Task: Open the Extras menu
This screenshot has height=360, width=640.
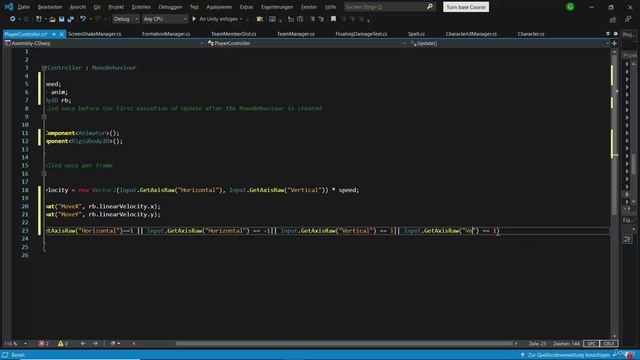Action: pyautogui.click(x=246, y=7)
